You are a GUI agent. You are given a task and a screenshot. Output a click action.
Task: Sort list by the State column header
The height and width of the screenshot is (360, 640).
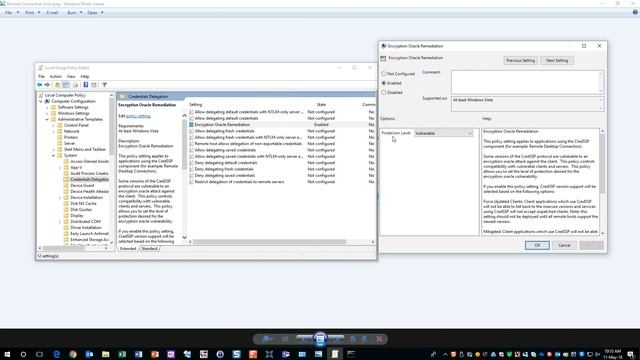pyautogui.click(x=321, y=105)
